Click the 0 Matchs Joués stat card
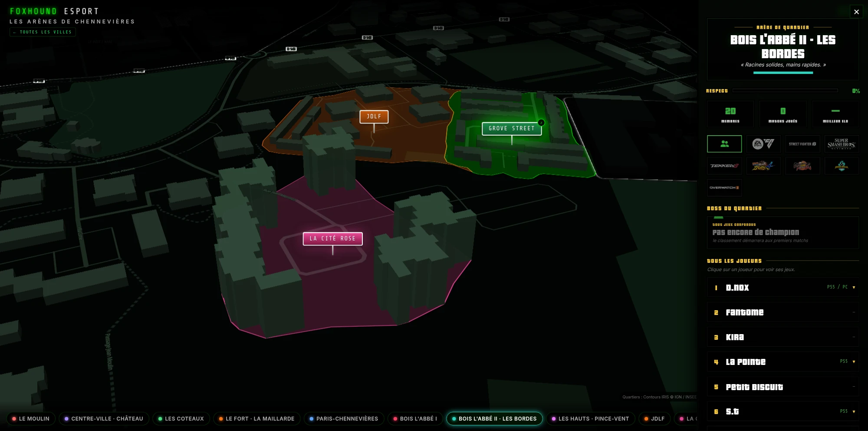 point(783,114)
